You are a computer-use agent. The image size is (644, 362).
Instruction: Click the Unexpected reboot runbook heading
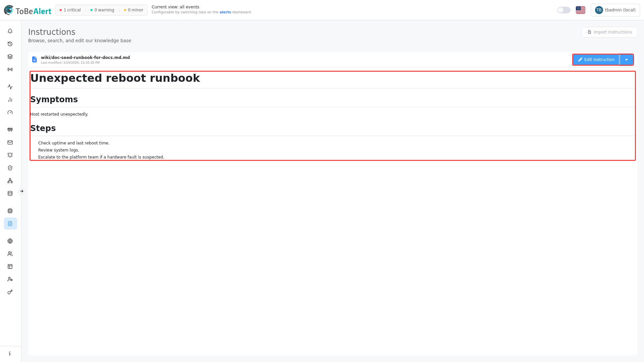pos(115,78)
